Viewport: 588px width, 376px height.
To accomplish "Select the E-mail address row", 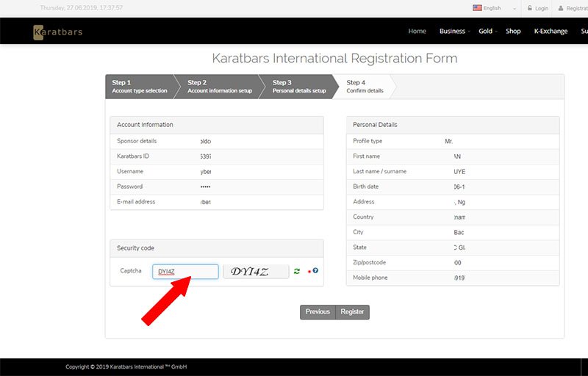I will (217, 202).
